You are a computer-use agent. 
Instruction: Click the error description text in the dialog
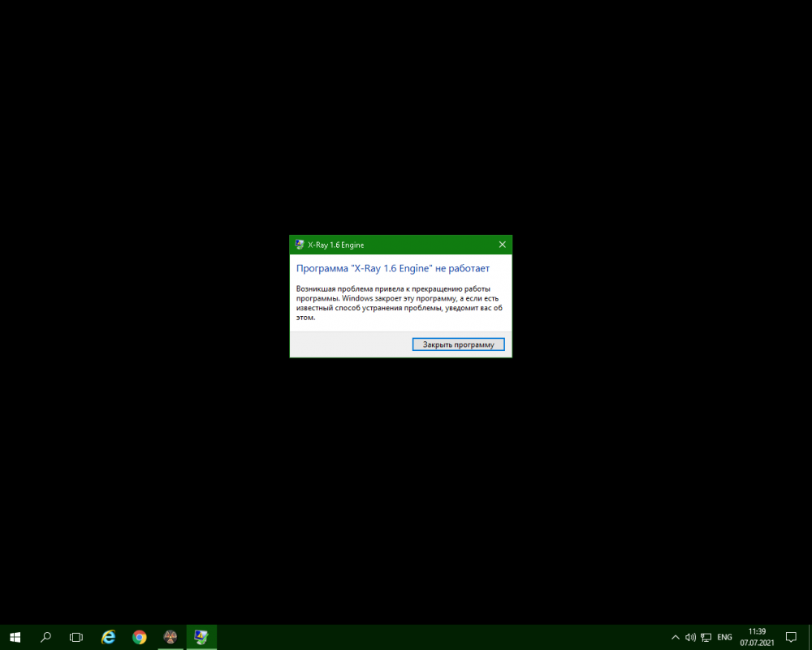[399, 303]
